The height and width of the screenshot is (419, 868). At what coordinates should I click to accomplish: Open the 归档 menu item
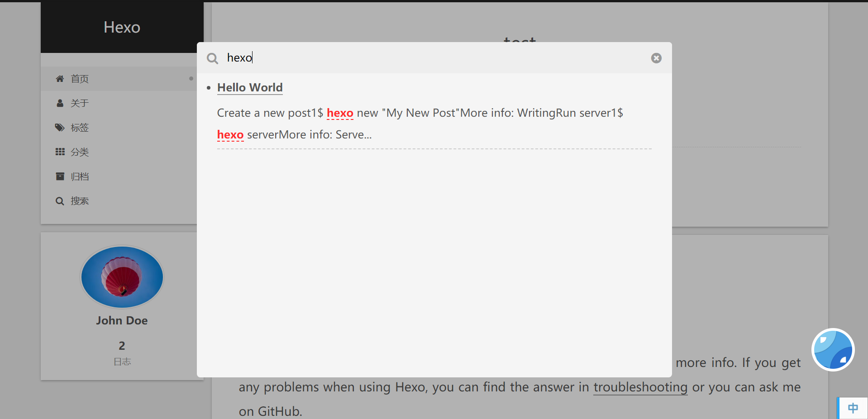[122, 176]
